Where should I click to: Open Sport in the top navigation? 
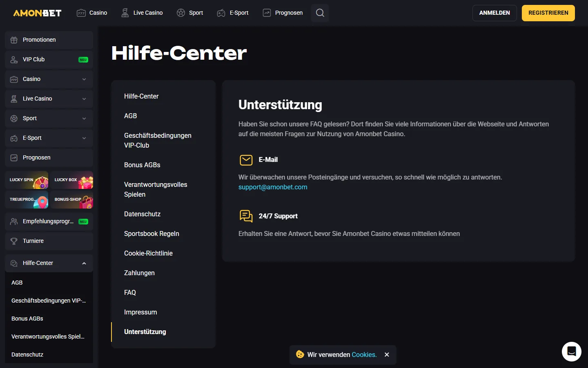point(190,13)
